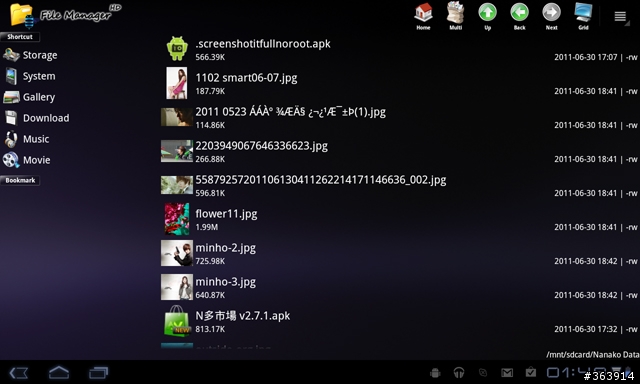This screenshot has height=384, width=640.
Task: Tap the Android system back button
Action: point(19,373)
